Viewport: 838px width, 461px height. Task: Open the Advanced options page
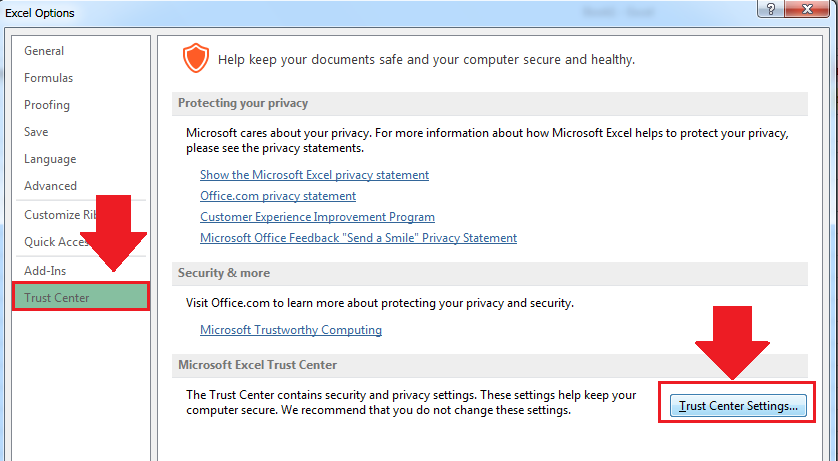[50, 186]
